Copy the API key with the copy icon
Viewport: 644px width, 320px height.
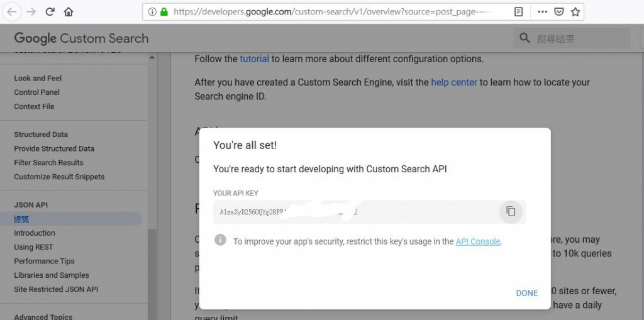pyautogui.click(x=511, y=211)
